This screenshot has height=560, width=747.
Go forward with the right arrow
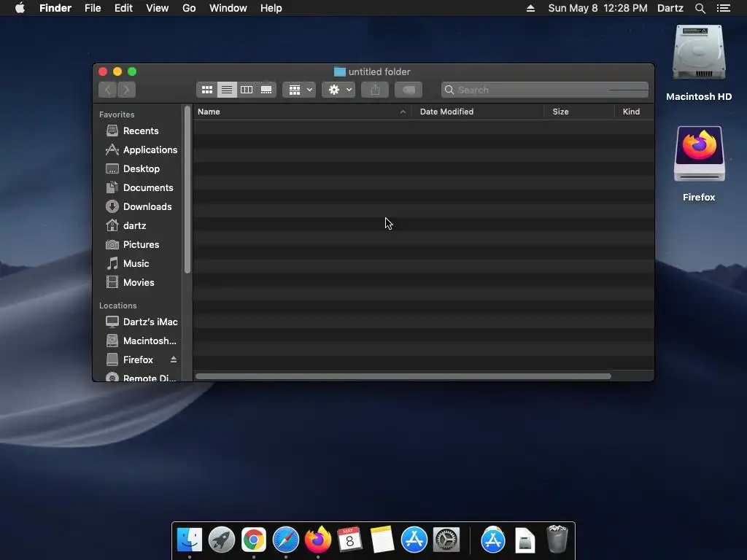[x=126, y=90]
